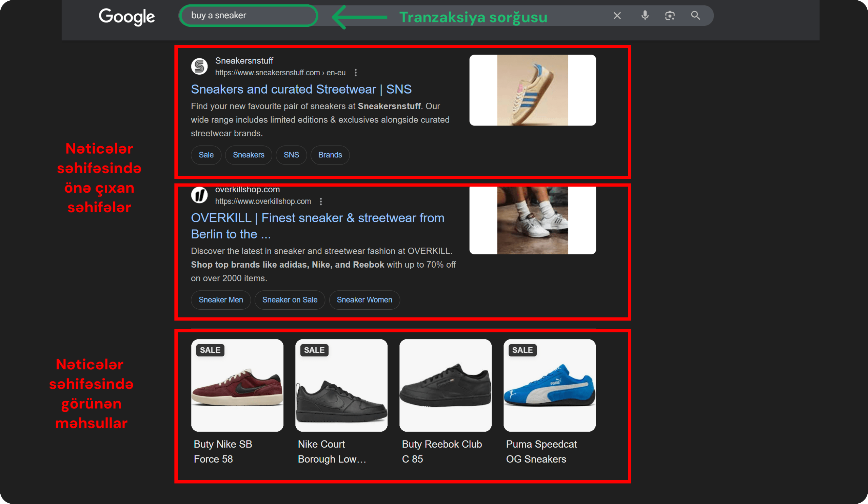Open more options for overkillshop result

321,201
